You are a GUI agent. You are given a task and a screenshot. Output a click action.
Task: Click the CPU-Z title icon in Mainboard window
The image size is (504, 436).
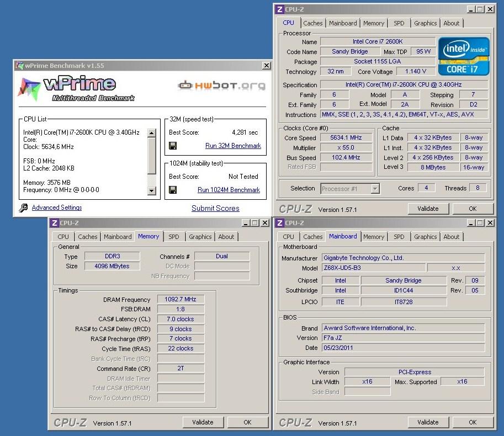[280, 222]
